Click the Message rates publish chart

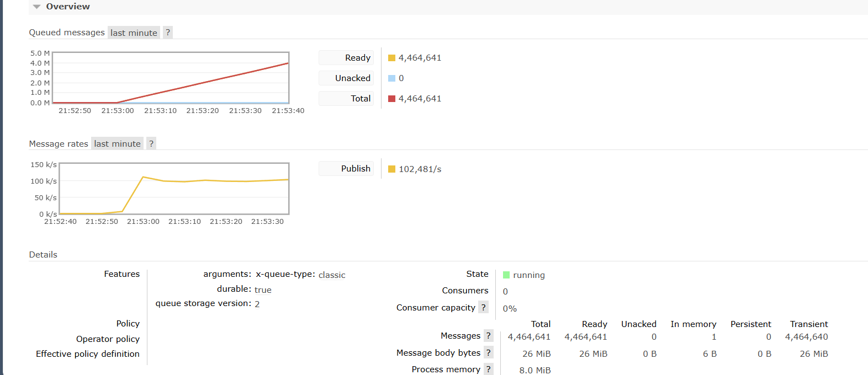174,189
